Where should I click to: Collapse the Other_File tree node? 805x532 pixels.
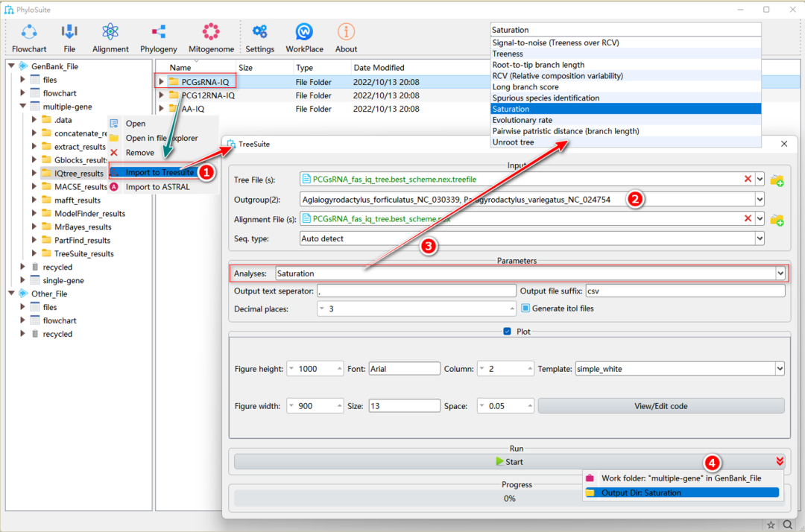click(x=11, y=294)
